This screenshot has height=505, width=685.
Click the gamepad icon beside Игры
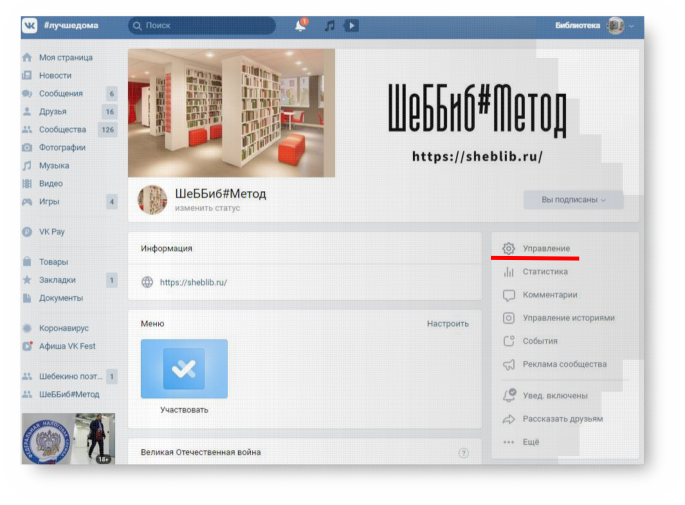27,202
